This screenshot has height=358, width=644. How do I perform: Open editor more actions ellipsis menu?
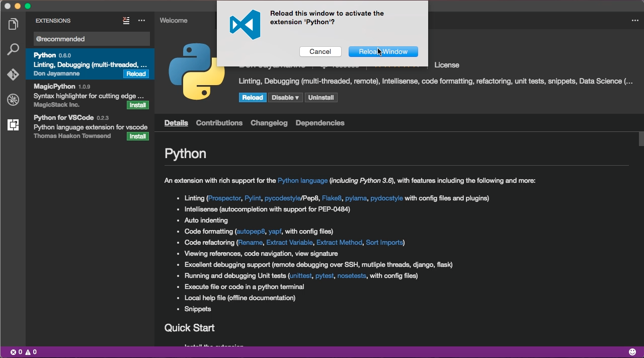[x=635, y=21]
